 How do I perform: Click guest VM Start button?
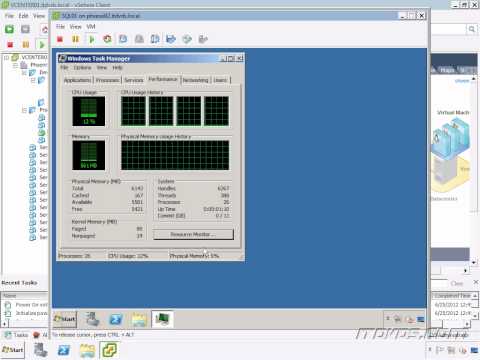pyautogui.click(x=65, y=319)
